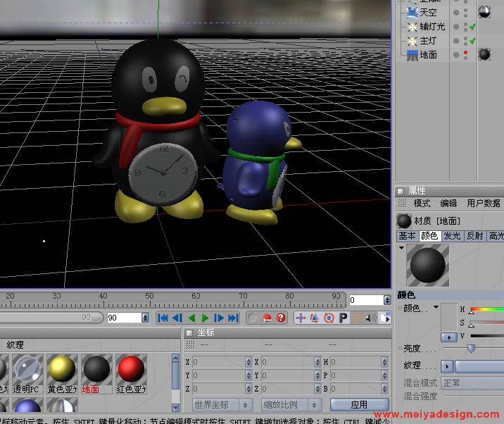Open the 编辑 menu in attributes panel

pos(448,204)
